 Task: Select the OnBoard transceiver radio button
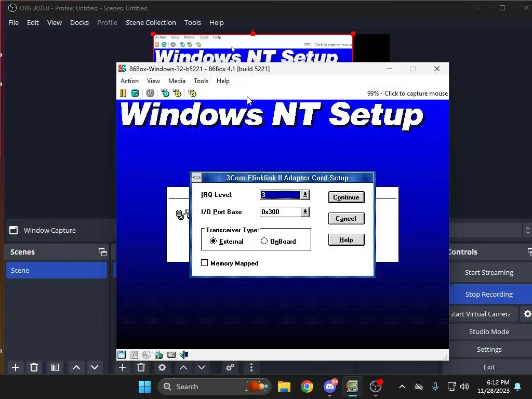tap(264, 241)
